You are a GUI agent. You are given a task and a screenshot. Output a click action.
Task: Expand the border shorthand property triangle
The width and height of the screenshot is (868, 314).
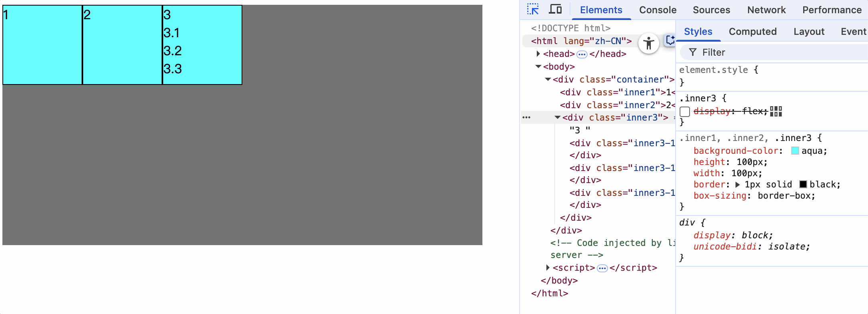[x=738, y=185]
